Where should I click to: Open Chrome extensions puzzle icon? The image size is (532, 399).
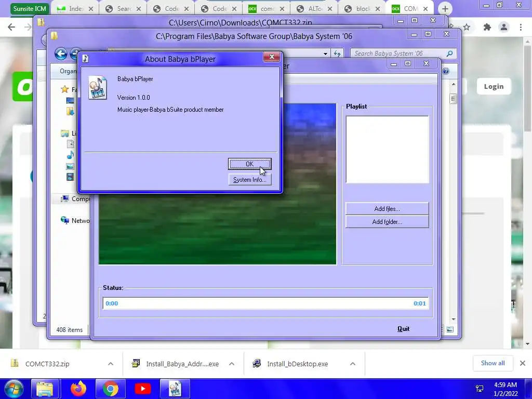point(487,27)
